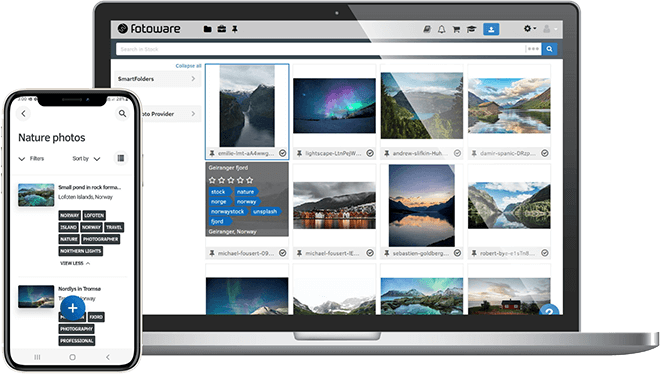This screenshot has height=374, width=660.
Task: Select the emilie-lmt fjord thumbnail
Action: (247, 106)
